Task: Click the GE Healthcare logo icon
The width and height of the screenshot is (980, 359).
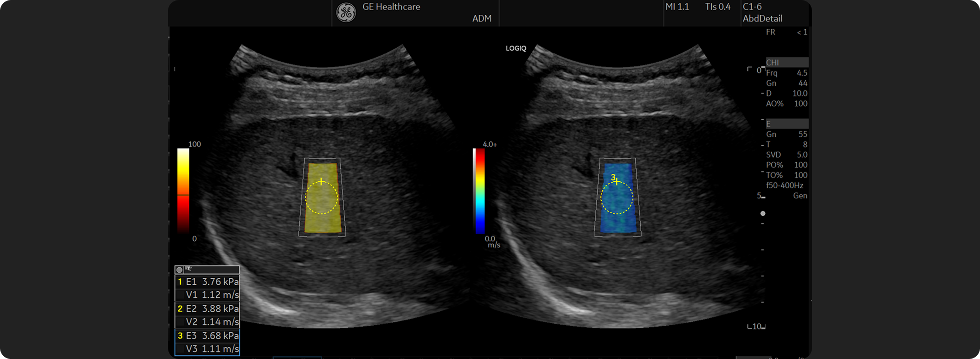Action: point(346,13)
